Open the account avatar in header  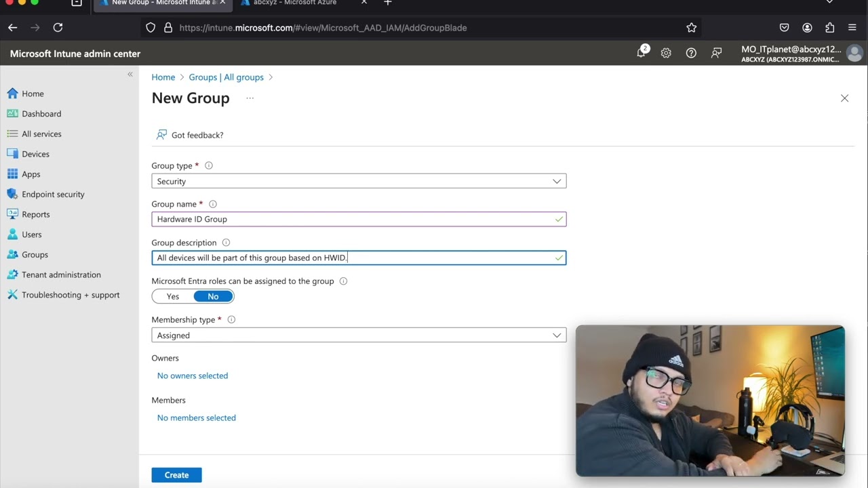coord(854,53)
